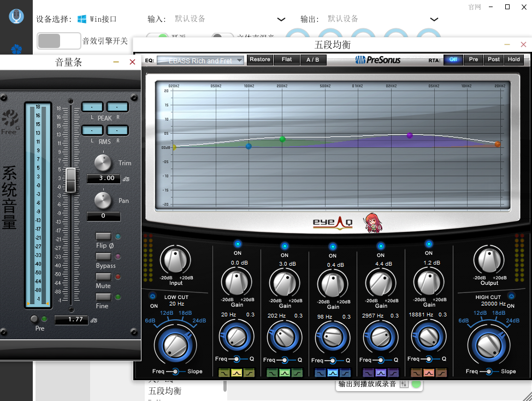This screenshot has width=532, height=401.
Task: Toggle the 音效引擎开关 switch
Action: pyautogui.click(x=59, y=41)
